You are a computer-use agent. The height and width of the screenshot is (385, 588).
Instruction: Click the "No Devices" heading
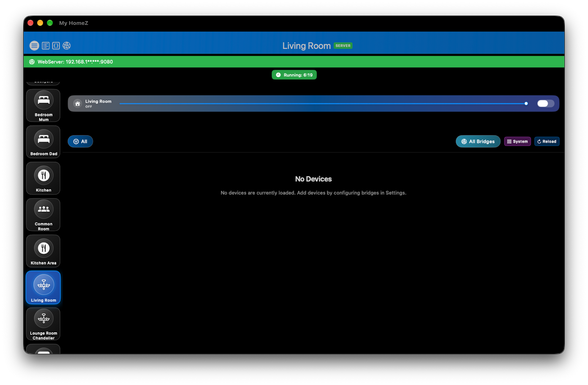(x=313, y=179)
